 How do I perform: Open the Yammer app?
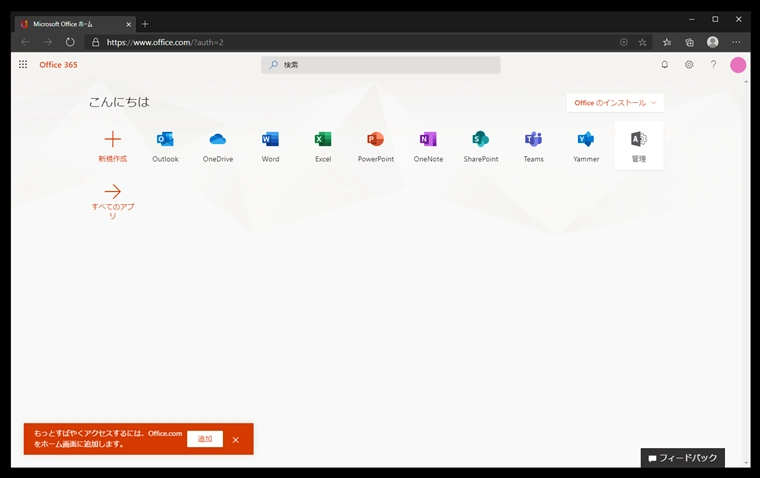[x=586, y=145]
